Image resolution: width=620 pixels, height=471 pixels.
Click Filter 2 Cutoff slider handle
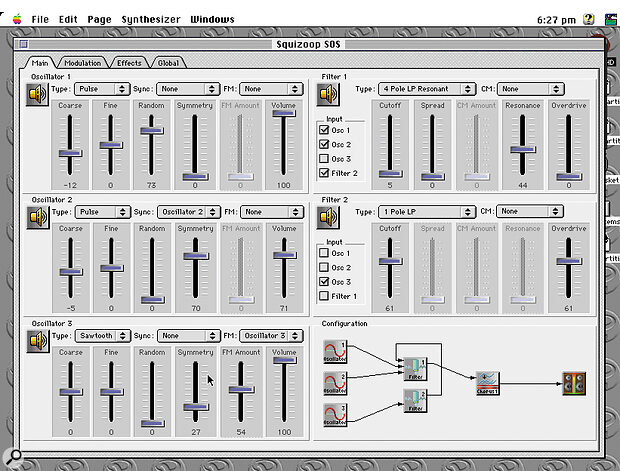[390, 261]
